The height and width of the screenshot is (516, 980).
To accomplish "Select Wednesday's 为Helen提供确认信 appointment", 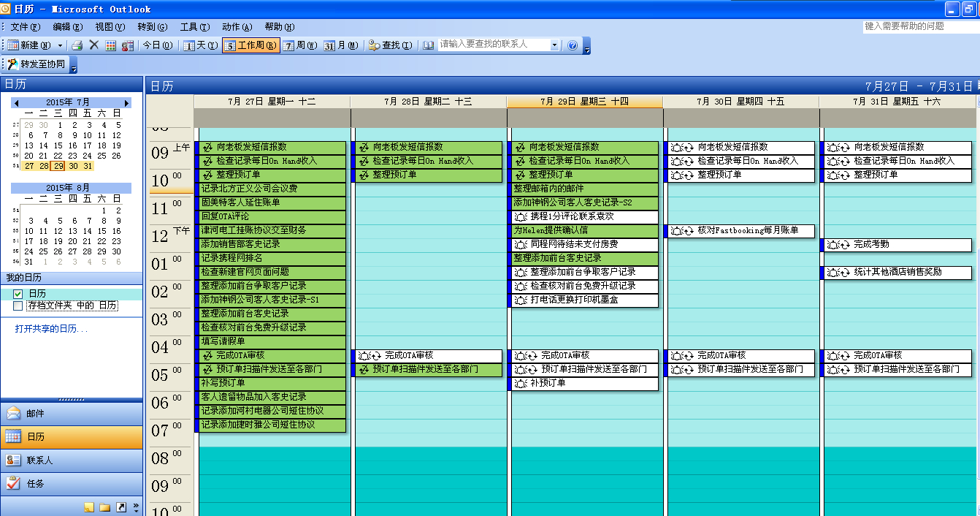I will point(584,230).
